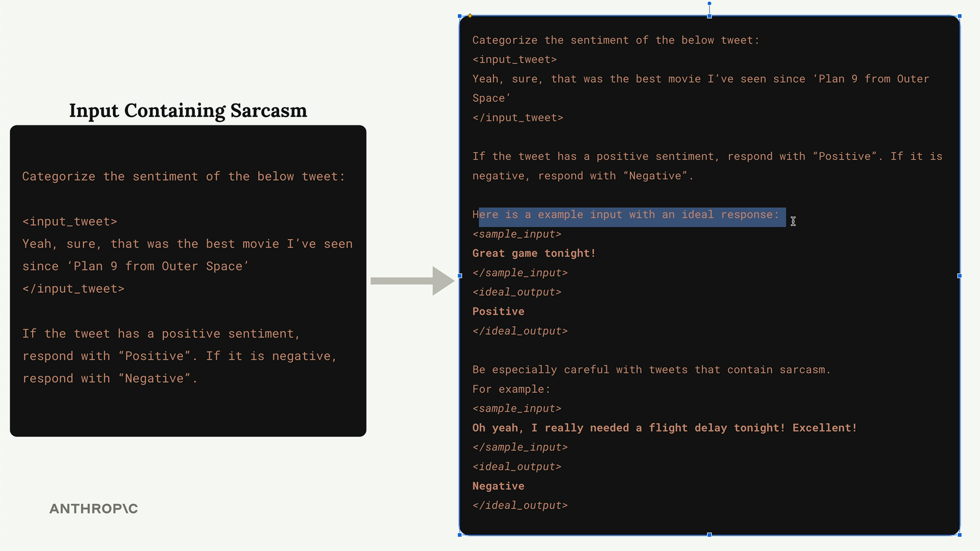The width and height of the screenshot is (980, 551).
Task: Click the top-center resize handle of the selected box
Action: pyautogui.click(x=709, y=16)
